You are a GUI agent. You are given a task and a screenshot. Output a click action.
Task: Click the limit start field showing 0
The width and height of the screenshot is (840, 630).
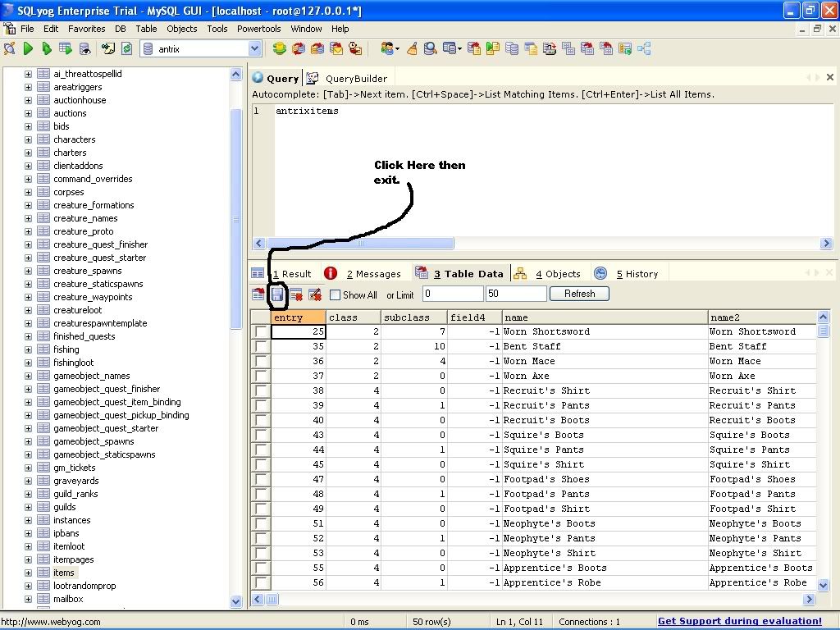click(453, 294)
